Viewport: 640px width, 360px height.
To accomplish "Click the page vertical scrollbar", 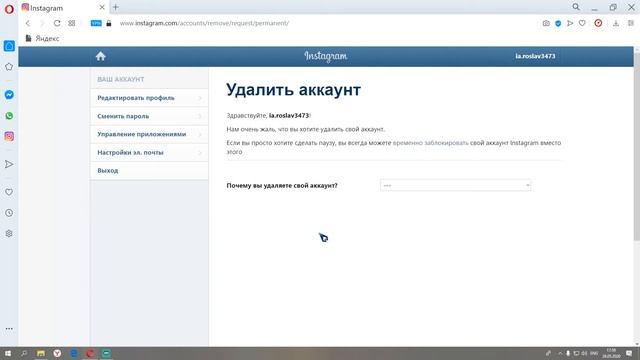I will (637, 147).
